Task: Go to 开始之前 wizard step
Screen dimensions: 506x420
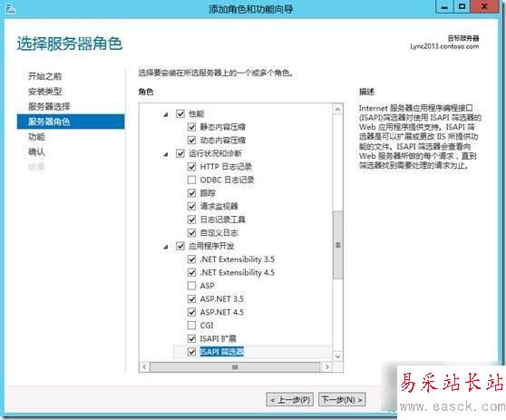Action: (x=44, y=76)
